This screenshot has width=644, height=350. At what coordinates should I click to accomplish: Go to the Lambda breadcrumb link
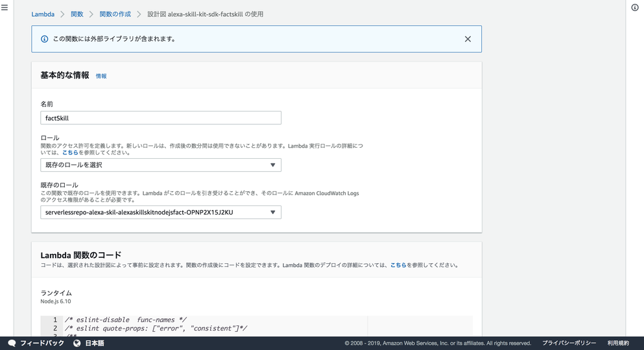point(43,14)
